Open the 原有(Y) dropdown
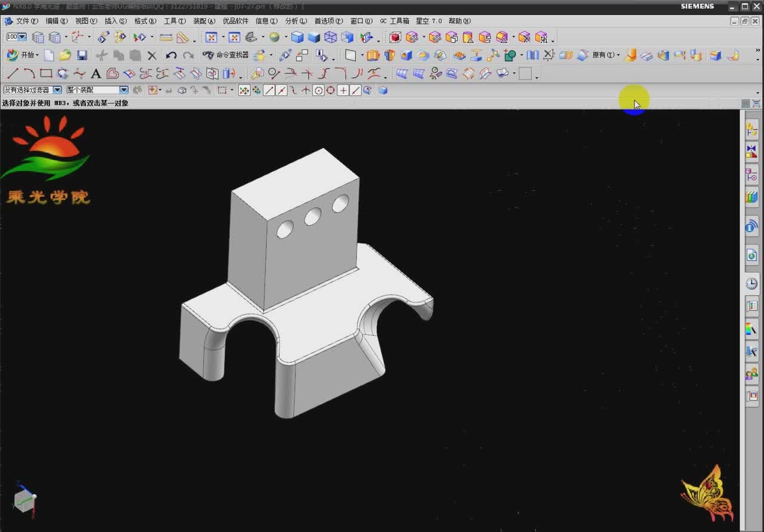Image resolution: width=764 pixels, height=532 pixels. (606, 55)
